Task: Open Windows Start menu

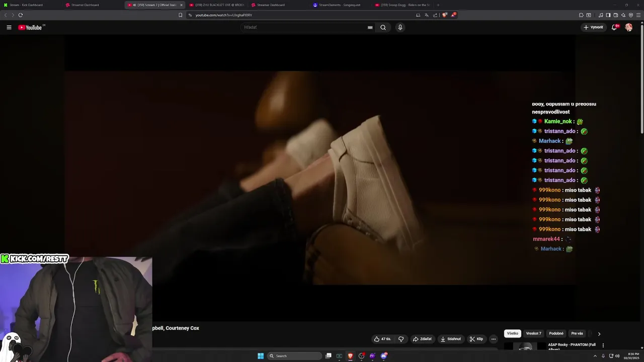Action: [261, 356]
